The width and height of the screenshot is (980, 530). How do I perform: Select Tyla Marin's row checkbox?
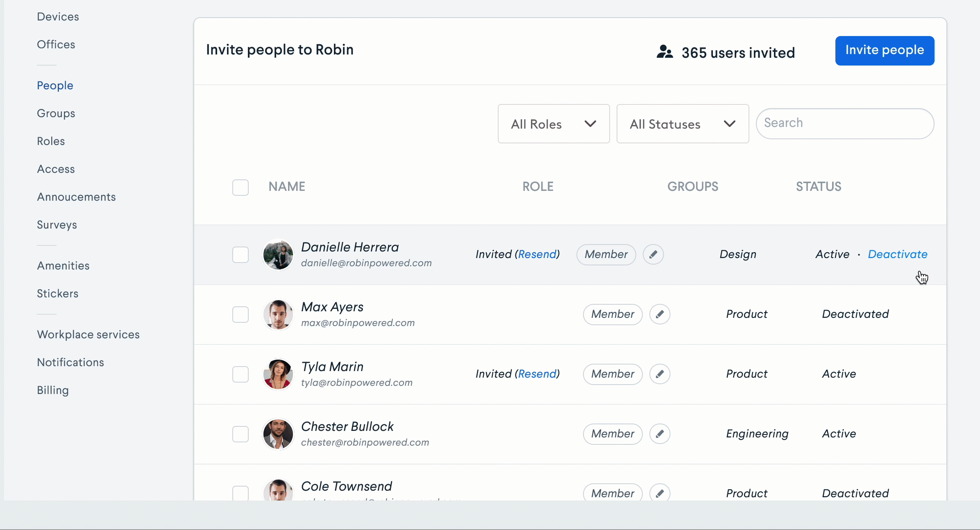pos(240,374)
